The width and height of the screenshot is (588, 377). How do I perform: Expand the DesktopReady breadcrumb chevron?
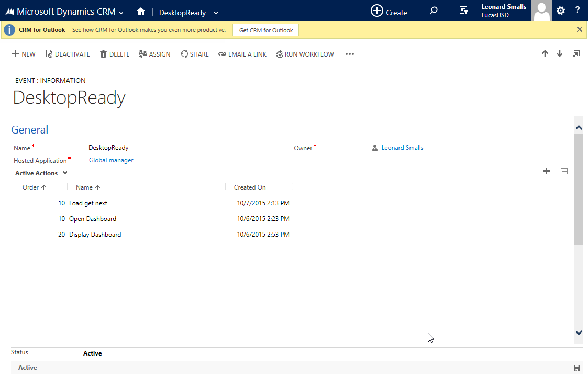216,13
